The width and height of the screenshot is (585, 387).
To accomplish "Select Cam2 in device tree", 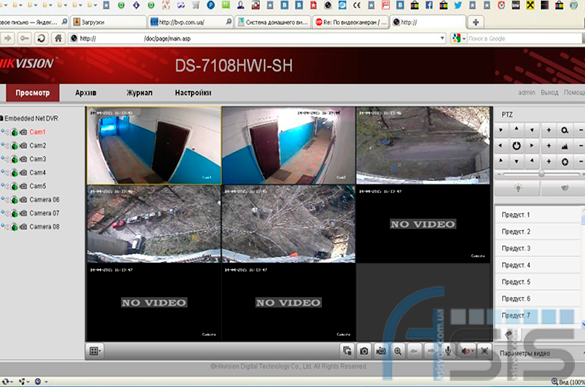I will pyautogui.click(x=38, y=145).
